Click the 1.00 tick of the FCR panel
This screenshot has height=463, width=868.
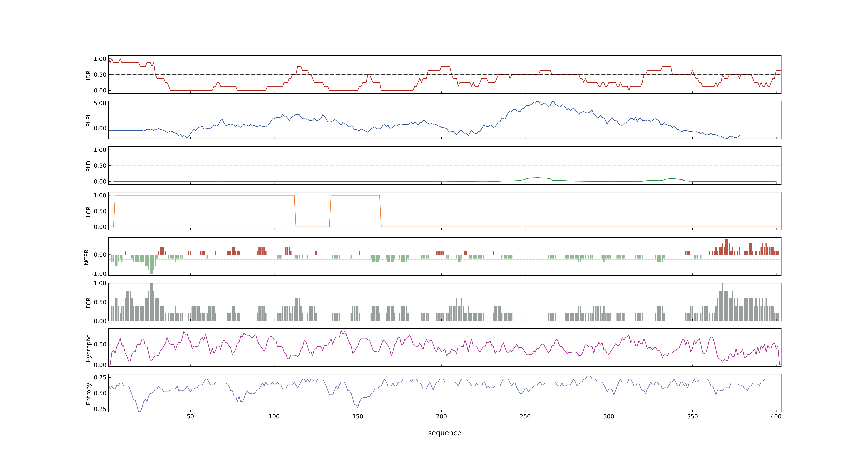coord(100,283)
